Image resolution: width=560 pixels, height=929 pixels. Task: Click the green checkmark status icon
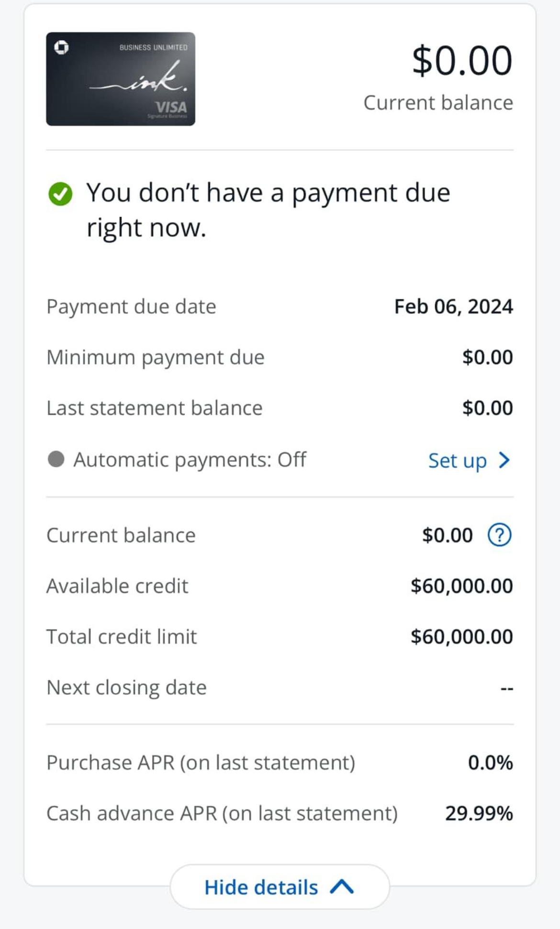pyautogui.click(x=60, y=194)
